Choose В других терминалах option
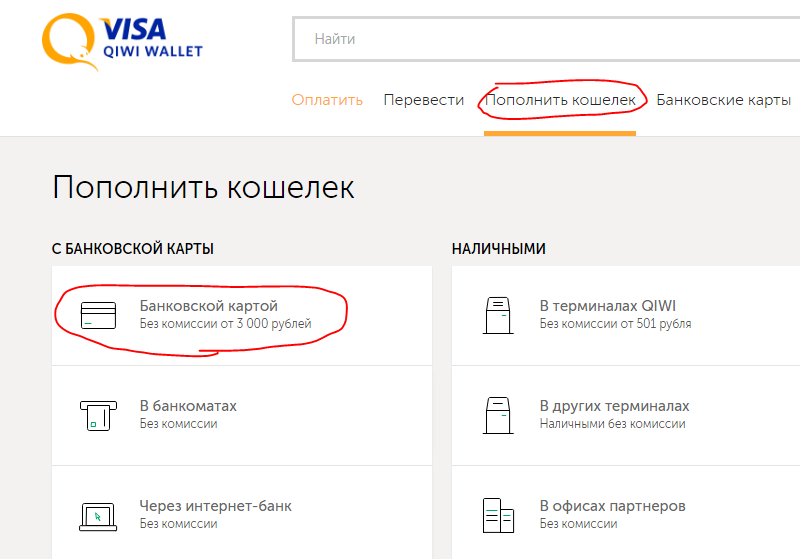The height and width of the screenshot is (559, 800). click(626, 415)
